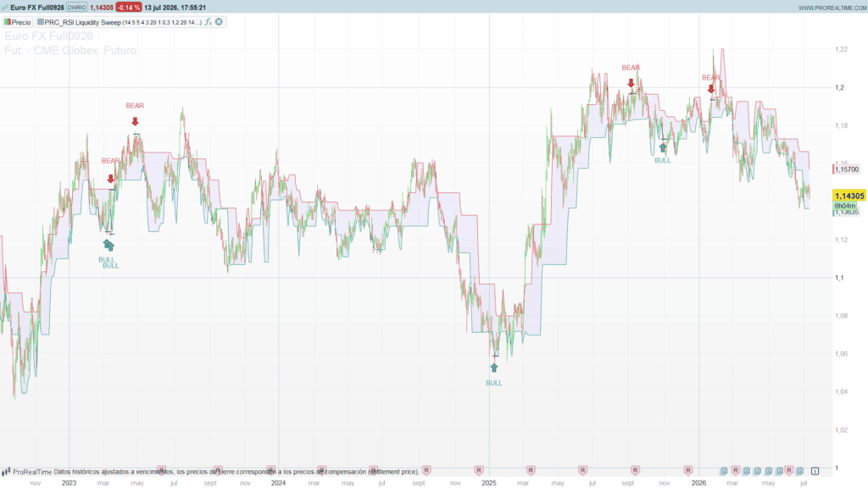
Task: Click the Euro FX Full0926 instrument title
Action: point(37,8)
